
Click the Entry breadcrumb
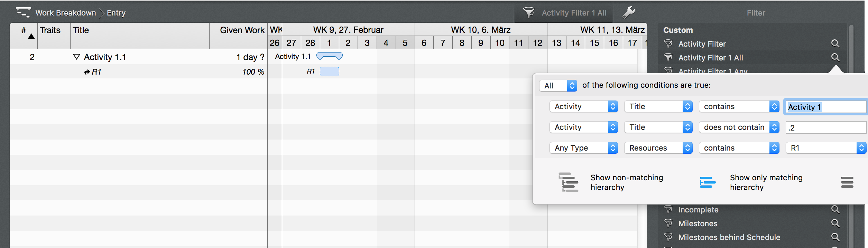point(116,13)
